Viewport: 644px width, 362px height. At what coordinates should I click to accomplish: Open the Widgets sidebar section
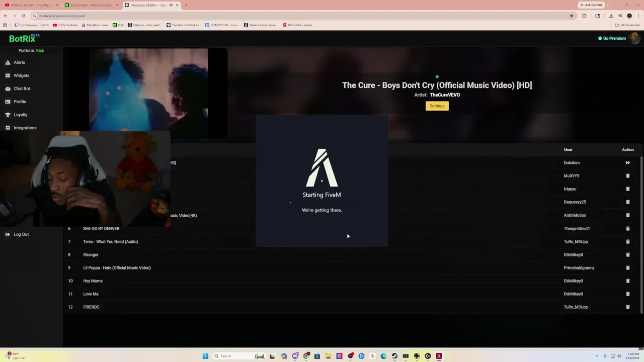pos(21,75)
